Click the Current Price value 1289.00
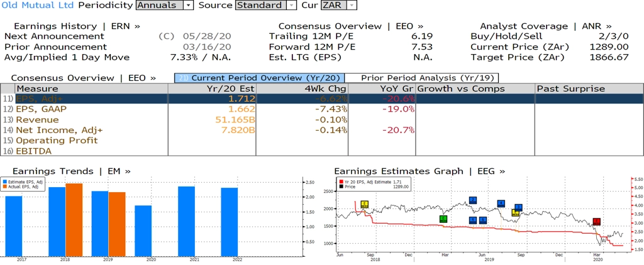This screenshot has width=644, height=265. (609, 46)
